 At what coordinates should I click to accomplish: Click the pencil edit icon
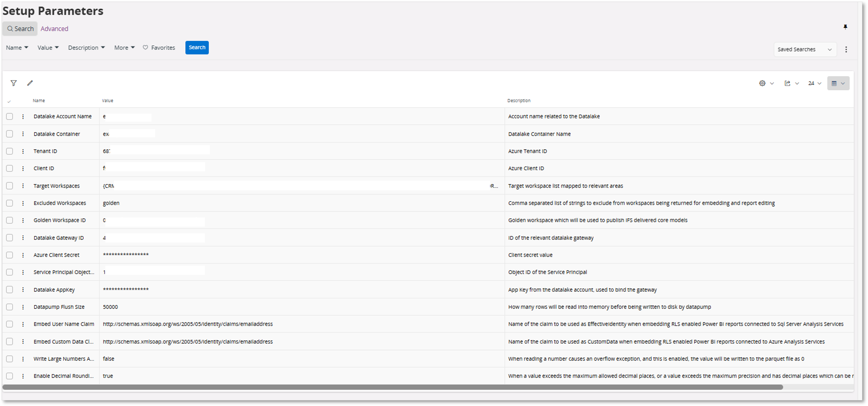[x=30, y=83]
